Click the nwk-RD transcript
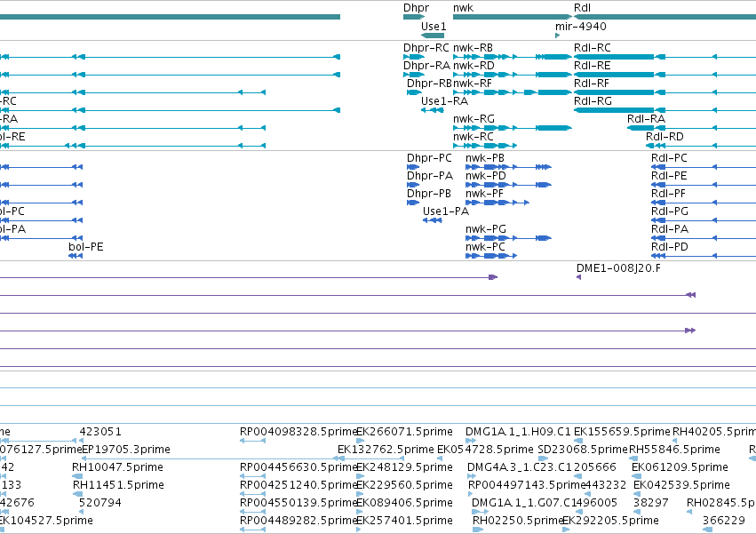This screenshot has width=756, height=534. point(512,75)
